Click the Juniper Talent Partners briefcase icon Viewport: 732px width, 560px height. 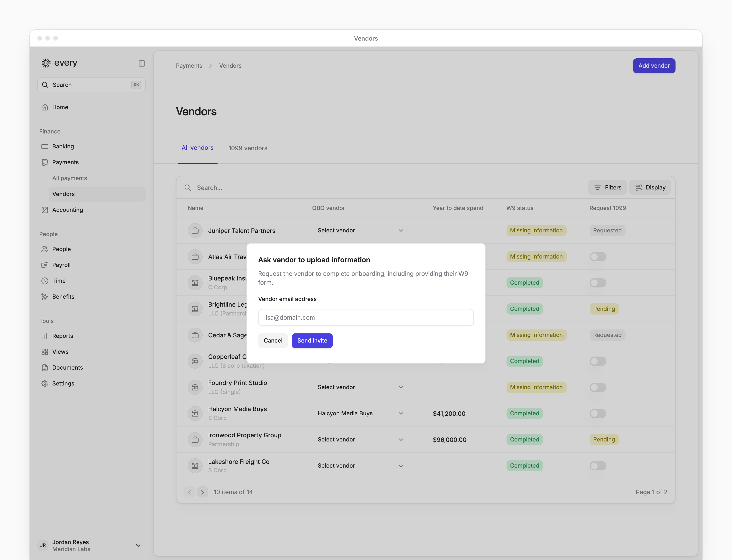click(x=195, y=230)
